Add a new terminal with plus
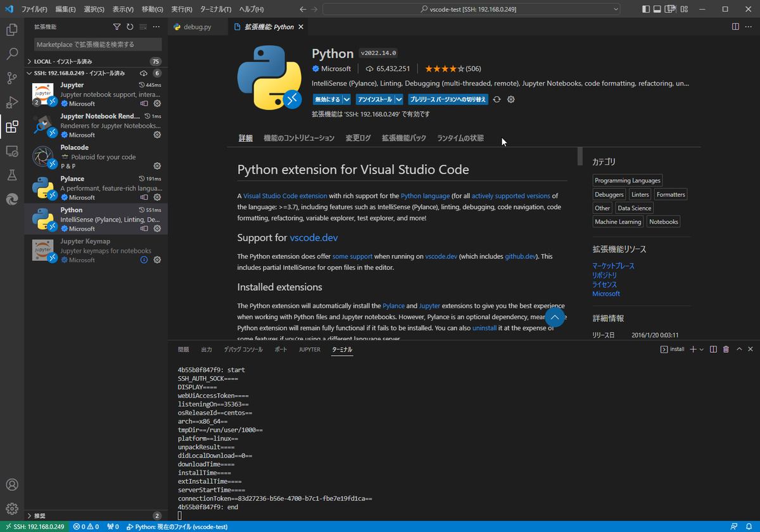760x532 pixels. 692,349
